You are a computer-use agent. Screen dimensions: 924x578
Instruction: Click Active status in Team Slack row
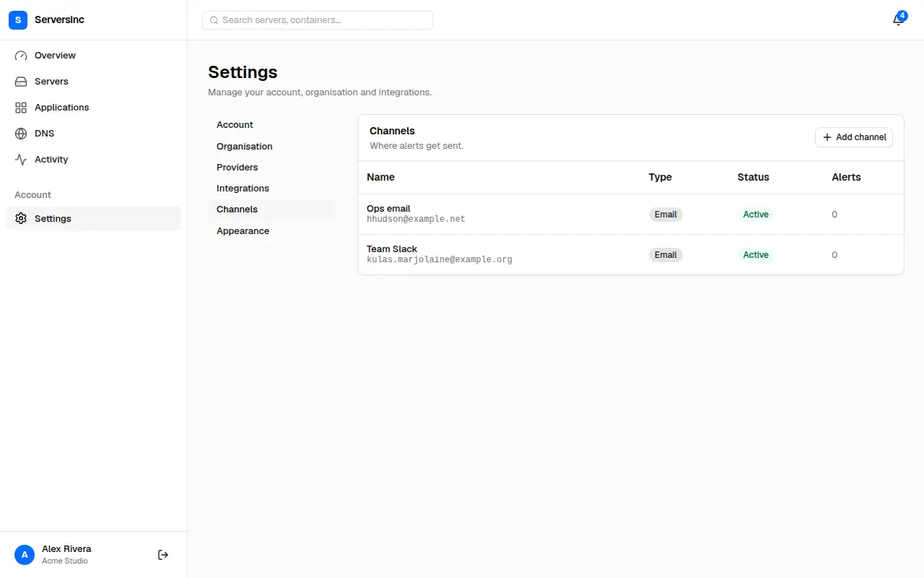(756, 255)
